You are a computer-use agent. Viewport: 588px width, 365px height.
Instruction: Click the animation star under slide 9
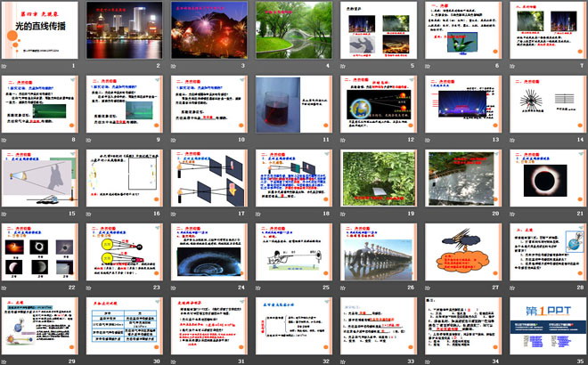coord(89,140)
